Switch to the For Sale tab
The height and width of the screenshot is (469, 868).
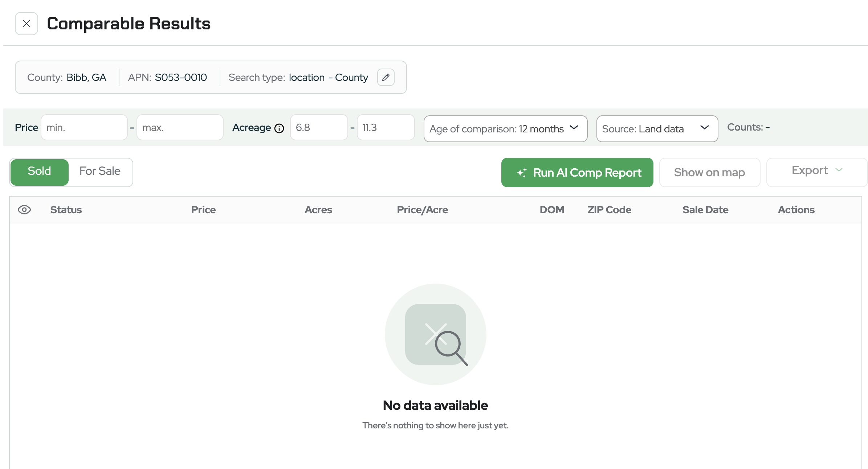[100, 171]
